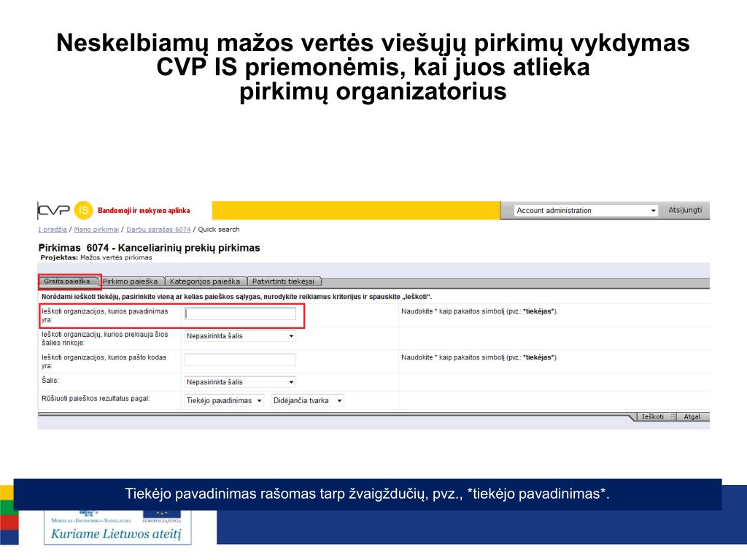Open the Mano pirkimai breadcrumb link
Screen dimensions: 747x560
[96, 230]
